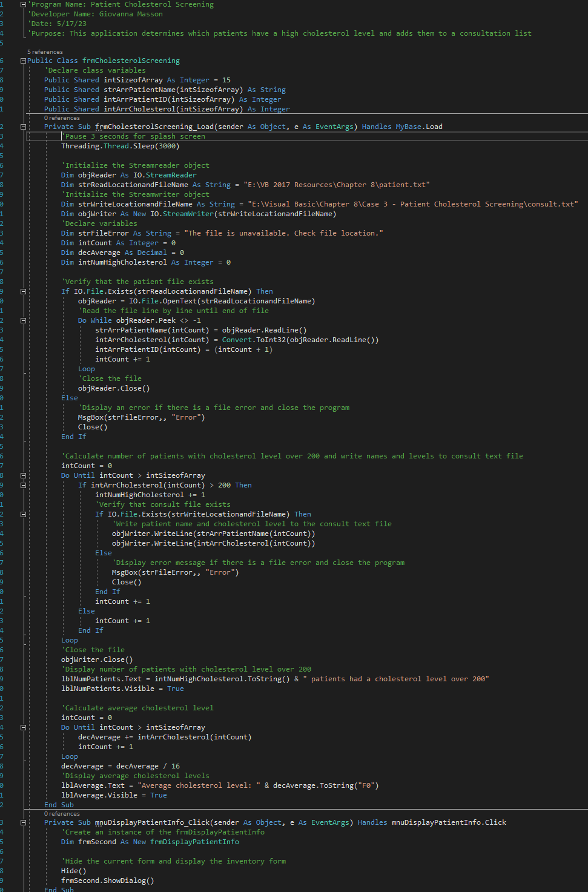Click decAverage += intArrCholesterol(intCount) line
The image size is (588, 892).
(x=165, y=737)
